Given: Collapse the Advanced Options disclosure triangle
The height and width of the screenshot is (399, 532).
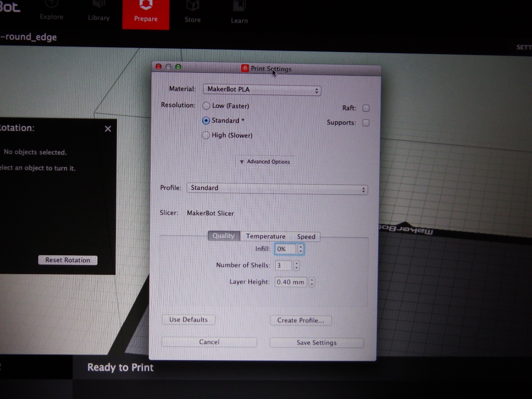Looking at the screenshot, I should point(242,162).
